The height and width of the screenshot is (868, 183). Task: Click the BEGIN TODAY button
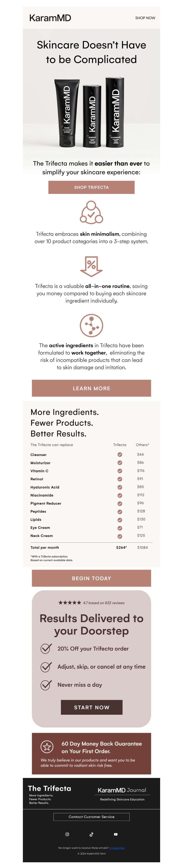coord(91,578)
